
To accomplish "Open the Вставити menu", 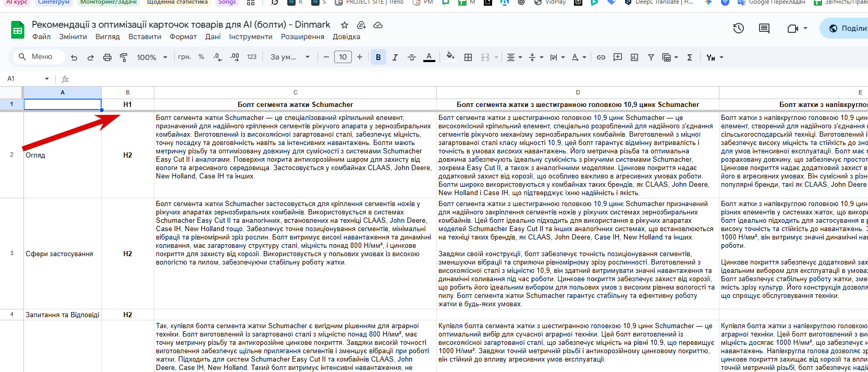I will (x=145, y=37).
